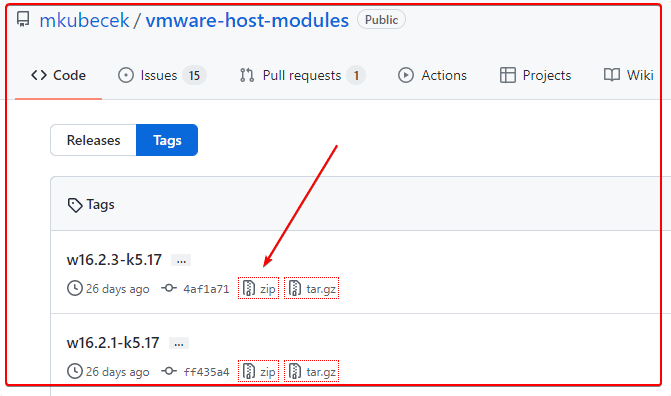Click '26 days ago' under w16.2.3-k5.17
671x396 pixels.
point(118,289)
